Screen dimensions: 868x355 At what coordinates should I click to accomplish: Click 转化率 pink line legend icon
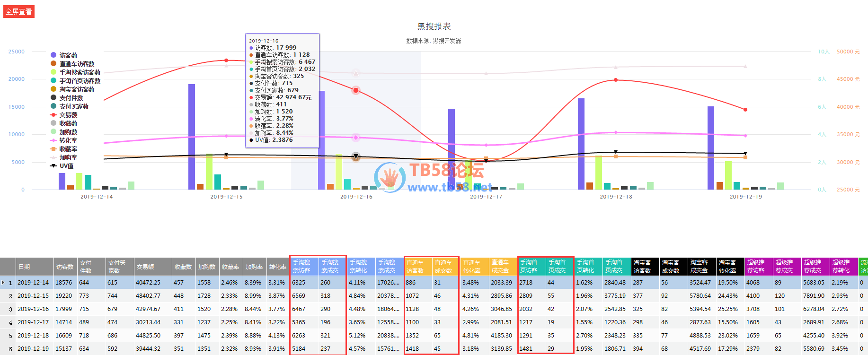click(x=53, y=140)
